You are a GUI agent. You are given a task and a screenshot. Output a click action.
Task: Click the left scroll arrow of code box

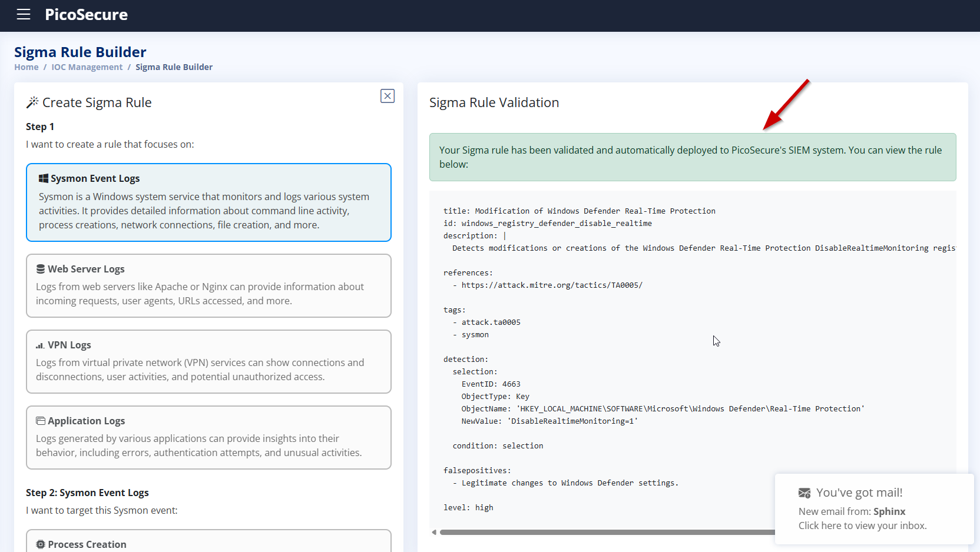coord(434,532)
